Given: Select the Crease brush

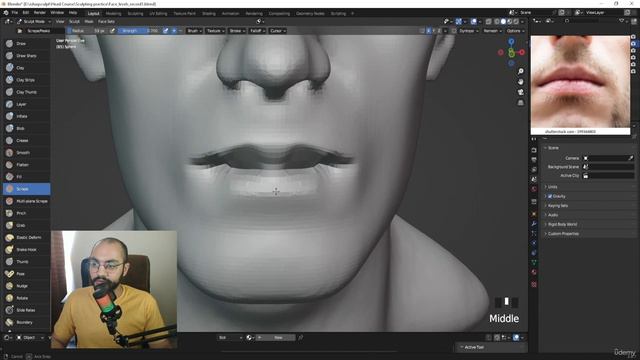Looking at the screenshot, I should 27,140.
